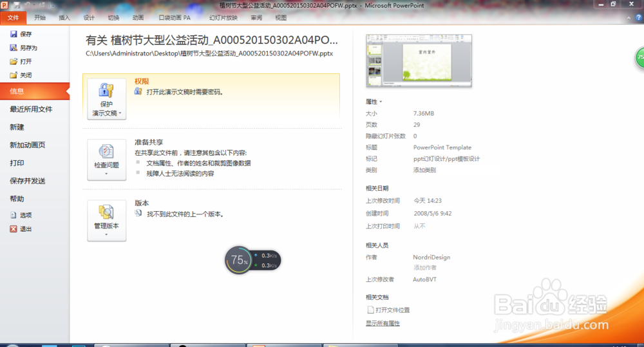Image resolution: width=644 pixels, height=347 pixels.
Task: Click the Check for Issues icon
Action: click(106, 151)
